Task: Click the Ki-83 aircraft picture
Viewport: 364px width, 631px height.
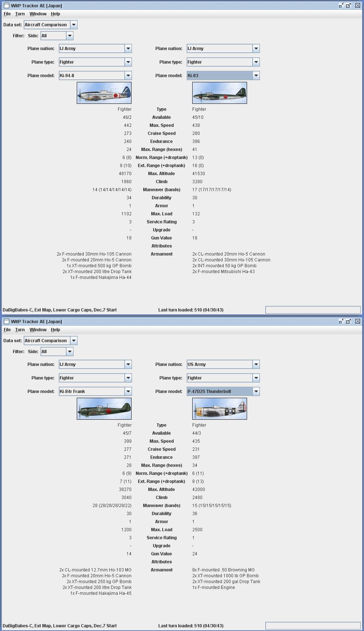Action: tap(220, 93)
